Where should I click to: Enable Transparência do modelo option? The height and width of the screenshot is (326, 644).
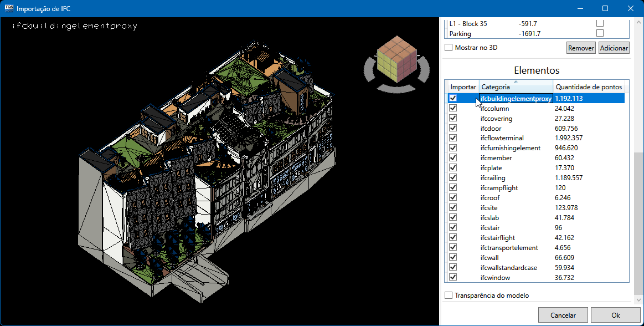click(449, 296)
